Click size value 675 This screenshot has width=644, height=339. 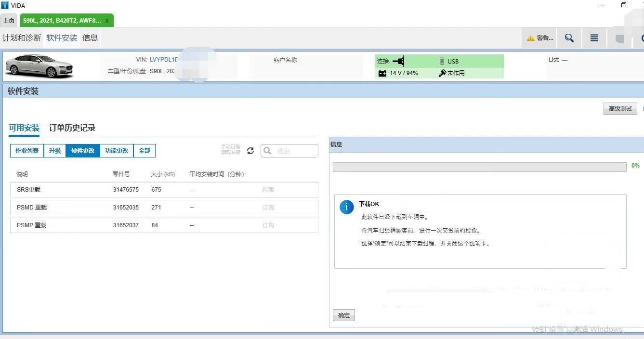point(156,190)
